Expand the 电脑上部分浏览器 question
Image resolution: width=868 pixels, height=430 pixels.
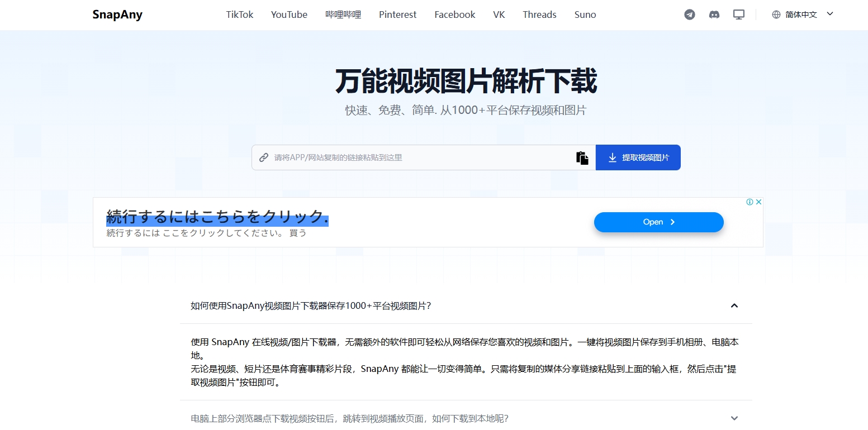coord(466,418)
